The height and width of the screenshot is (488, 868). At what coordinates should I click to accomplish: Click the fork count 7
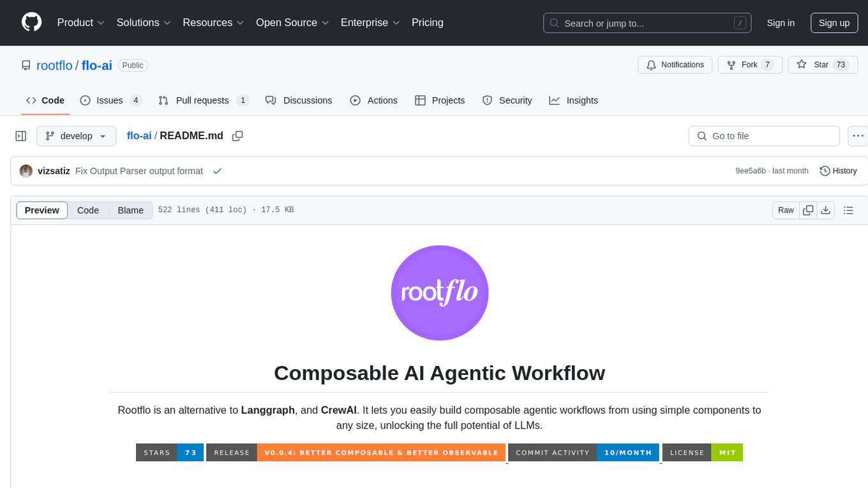(768, 65)
